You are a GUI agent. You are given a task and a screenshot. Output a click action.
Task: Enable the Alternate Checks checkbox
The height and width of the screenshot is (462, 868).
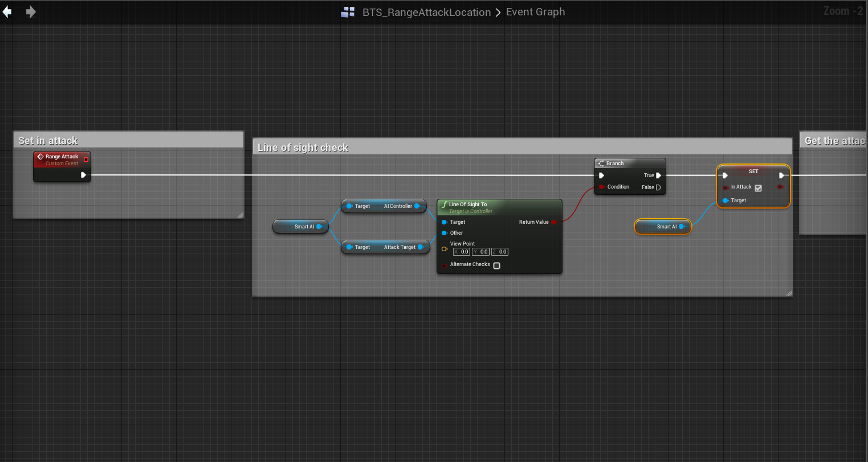tap(496, 265)
